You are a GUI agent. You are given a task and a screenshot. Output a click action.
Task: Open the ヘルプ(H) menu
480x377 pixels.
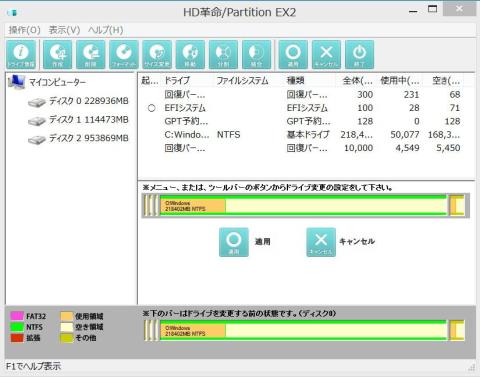point(105,30)
